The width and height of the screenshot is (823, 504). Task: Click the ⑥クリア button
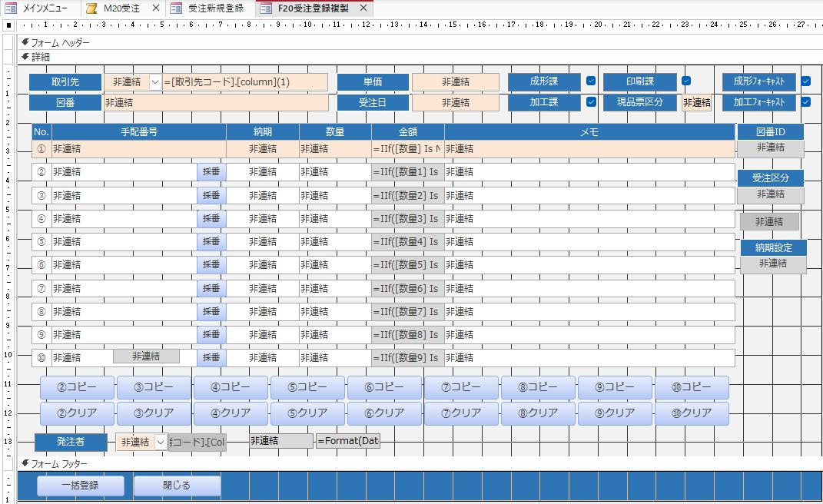[x=385, y=413]
